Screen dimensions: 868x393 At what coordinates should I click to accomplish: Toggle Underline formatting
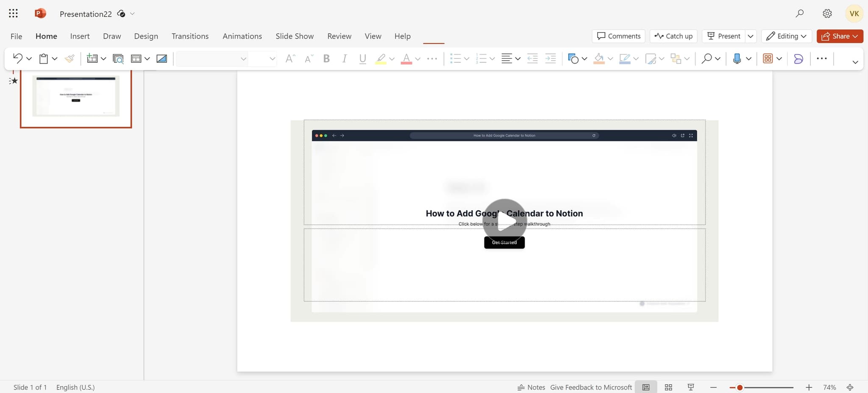click(362, 59)
